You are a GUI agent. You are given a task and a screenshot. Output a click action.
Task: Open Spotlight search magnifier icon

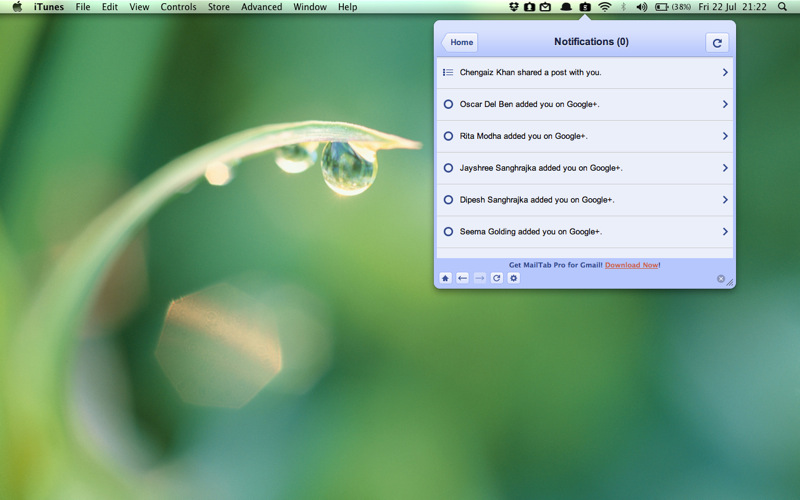(782, 7)
